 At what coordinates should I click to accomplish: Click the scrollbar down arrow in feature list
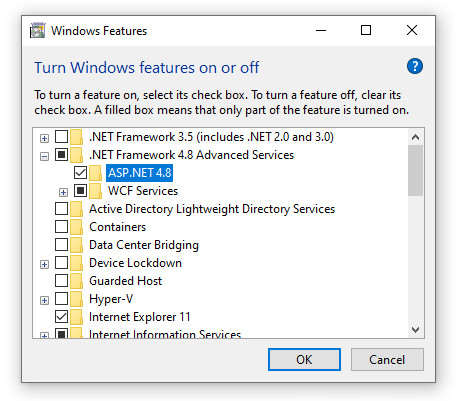415,330
